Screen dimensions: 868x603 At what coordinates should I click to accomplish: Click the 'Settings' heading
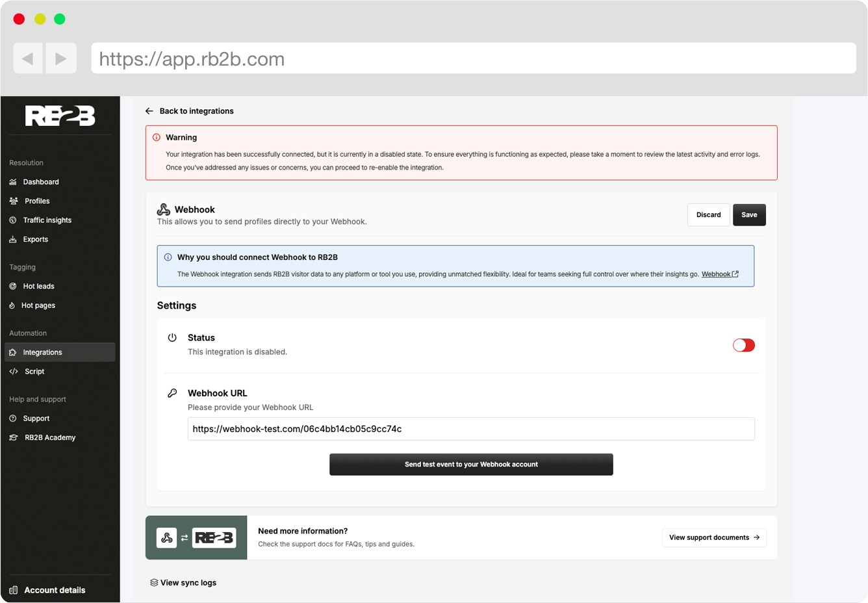tap(177, 305)
